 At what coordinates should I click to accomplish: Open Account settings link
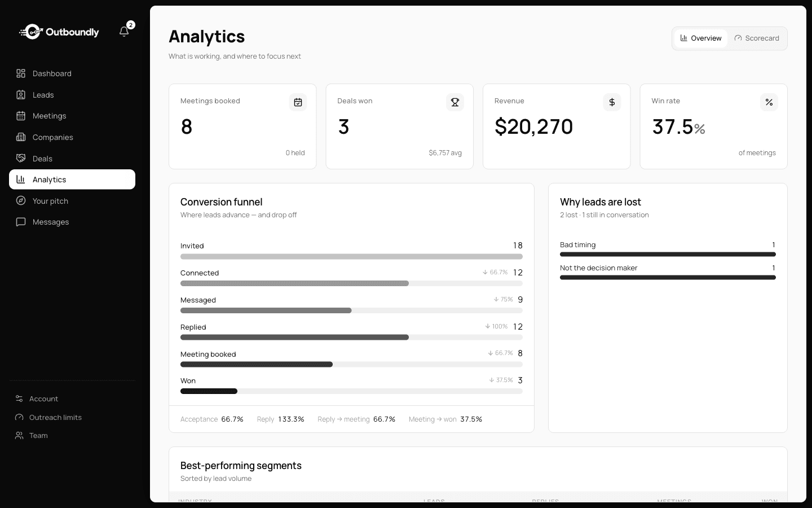coord(72,398)
